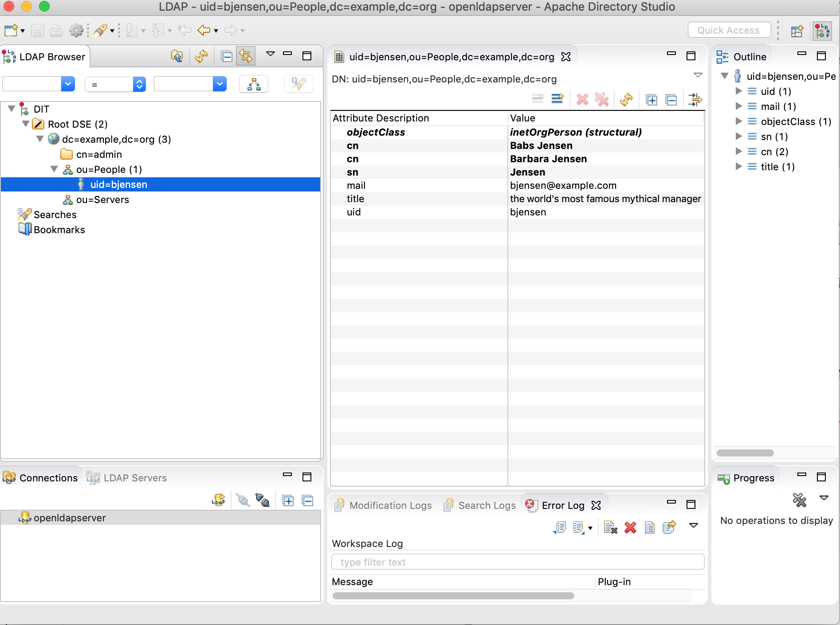Click the Open Perspective icon
This screenshot has width=840, height=625.
tap(797, 31)
